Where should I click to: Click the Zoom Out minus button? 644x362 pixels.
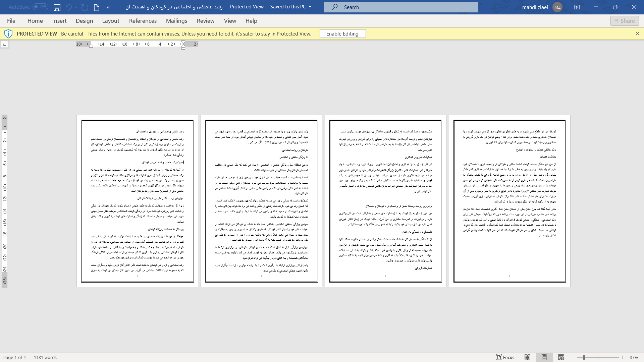pyautogui.click(x=574, y=357)
